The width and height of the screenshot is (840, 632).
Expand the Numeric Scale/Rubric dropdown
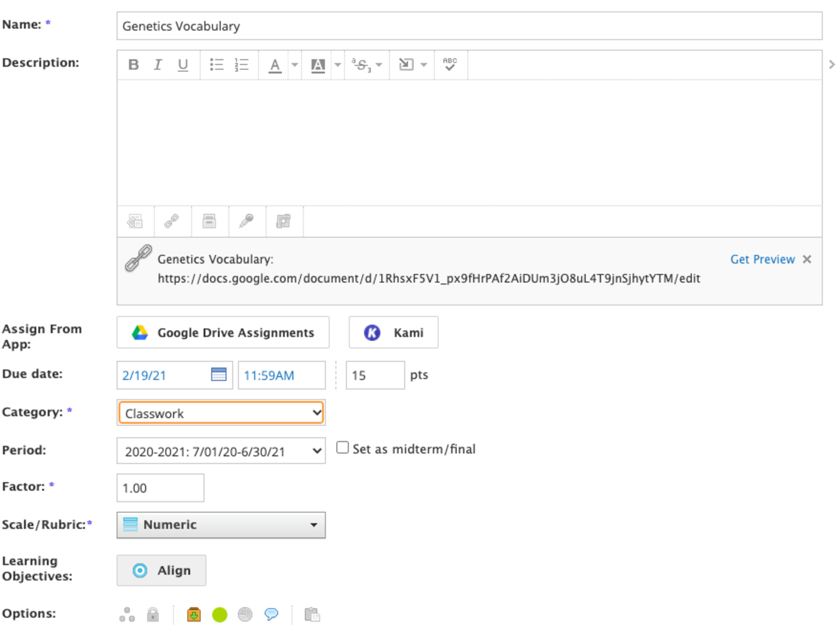pos(221,525)
